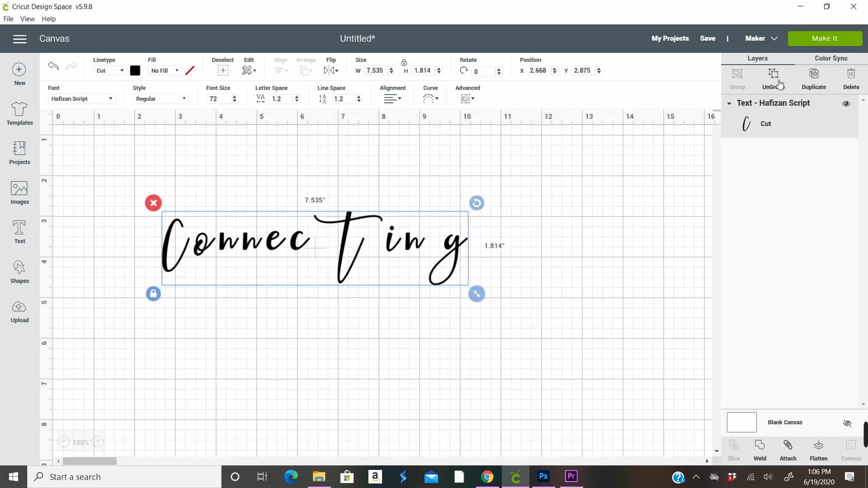This screenshot has height=488, width=868.
Task: Open the Advanced dropdown
Action: [467, 99]
